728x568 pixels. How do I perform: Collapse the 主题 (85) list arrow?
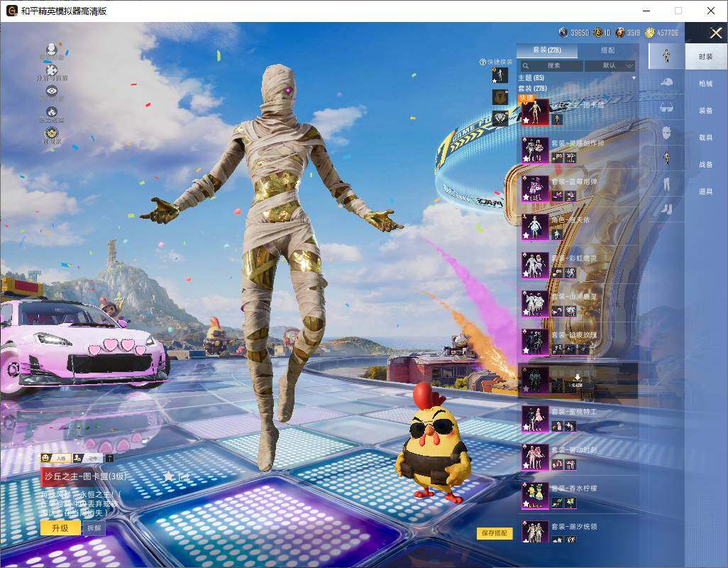pyautogui.click(x=634, y=78)
